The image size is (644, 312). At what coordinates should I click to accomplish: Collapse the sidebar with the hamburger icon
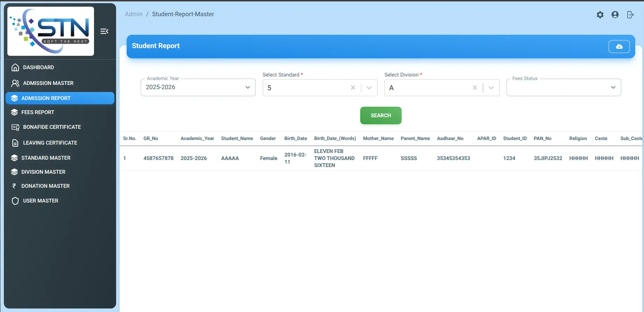[104, 31]
